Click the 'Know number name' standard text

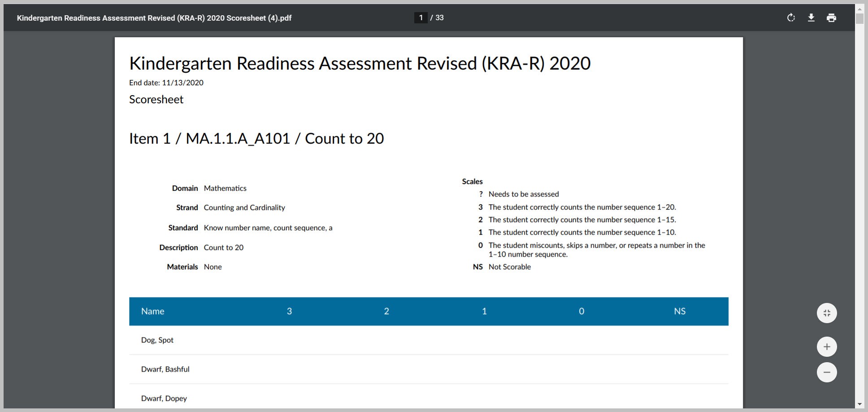coord(268,228)
